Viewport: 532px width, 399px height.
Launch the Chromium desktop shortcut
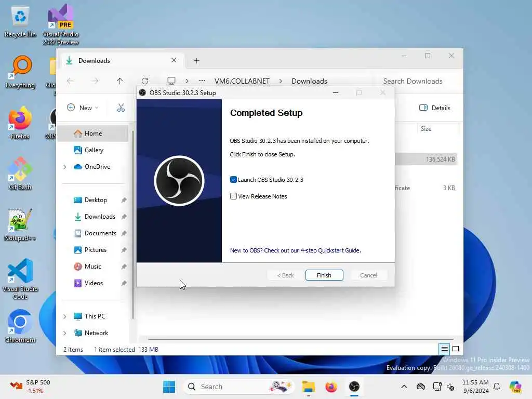[x=20, y=326]
